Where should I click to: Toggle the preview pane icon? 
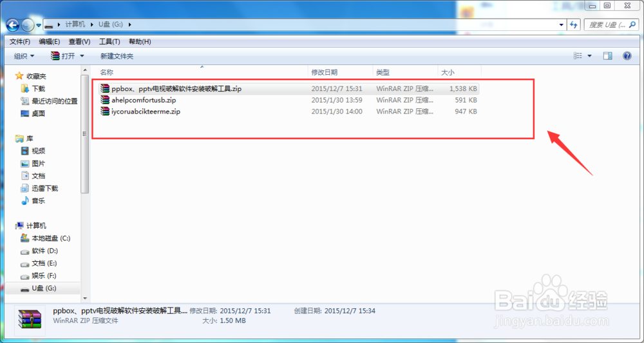(607, 56)
